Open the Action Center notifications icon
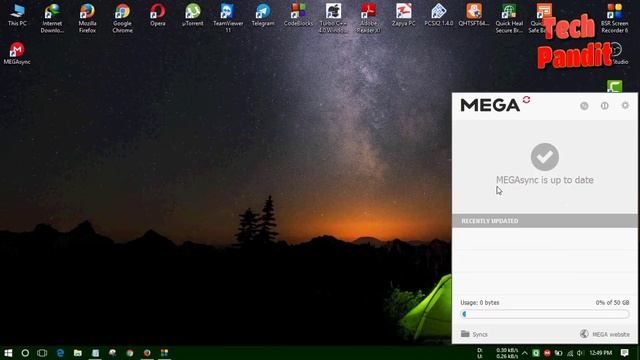Viewport: 640px width, 360px height. click(x=624, y=353)
